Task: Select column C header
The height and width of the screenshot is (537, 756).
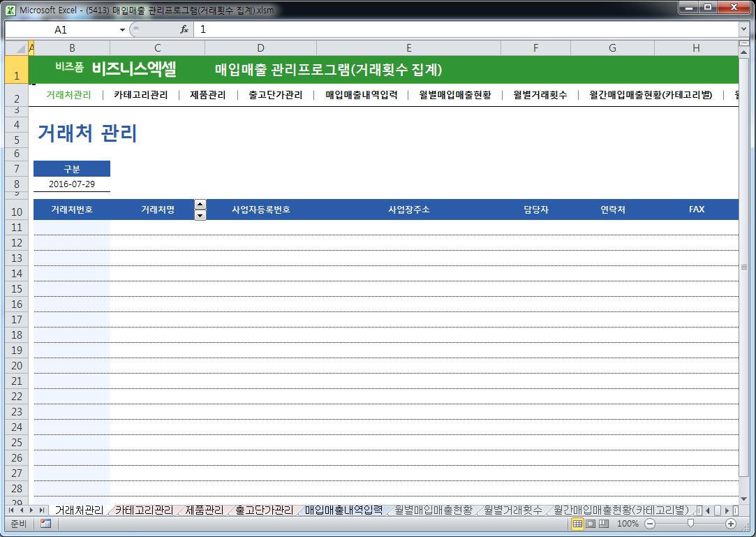Action: [x=158, y=47]
